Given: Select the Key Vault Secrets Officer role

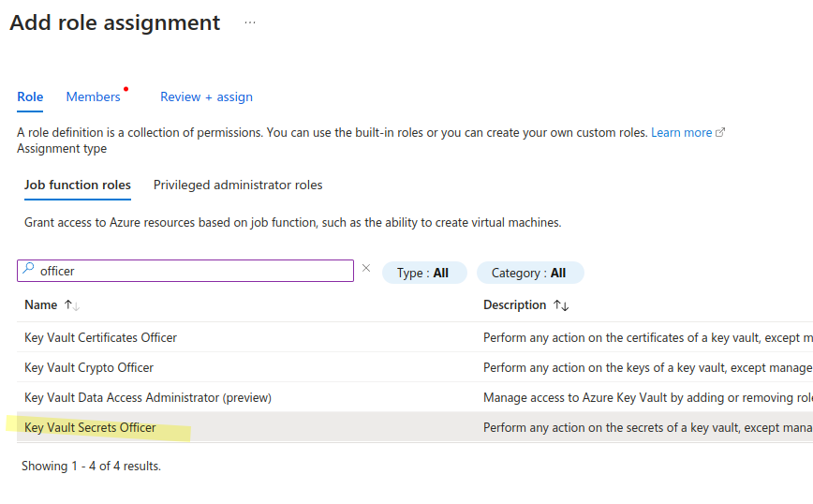Looking at the screenshot, I should [x=90, y=428].
